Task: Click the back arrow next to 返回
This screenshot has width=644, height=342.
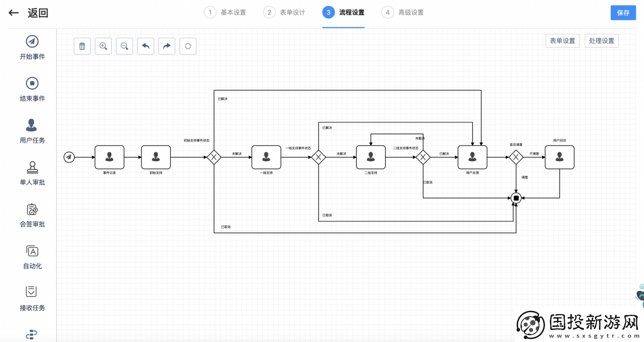Action: [13, 13]
